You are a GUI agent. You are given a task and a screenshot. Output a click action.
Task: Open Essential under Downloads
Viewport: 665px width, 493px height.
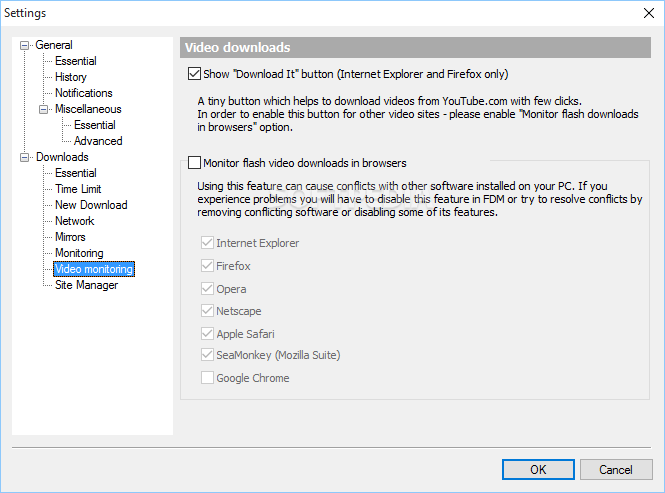coord(75,173)
